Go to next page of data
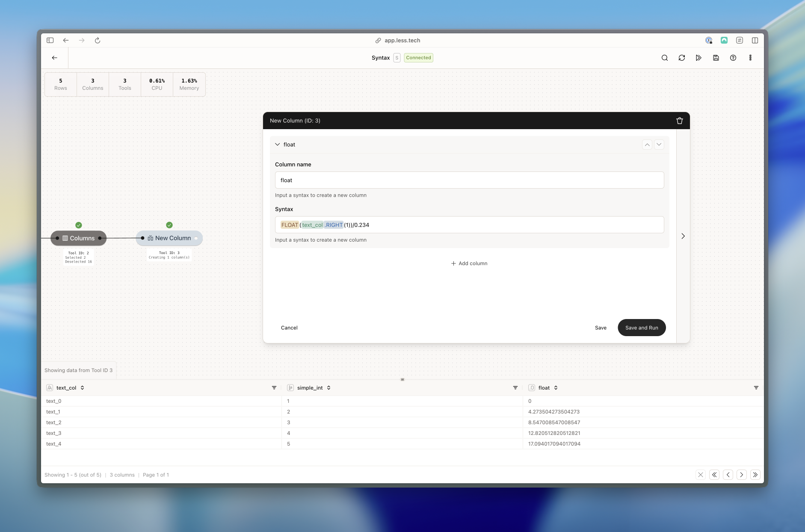This screenshot has width=805, height=532. pos(742,475)
